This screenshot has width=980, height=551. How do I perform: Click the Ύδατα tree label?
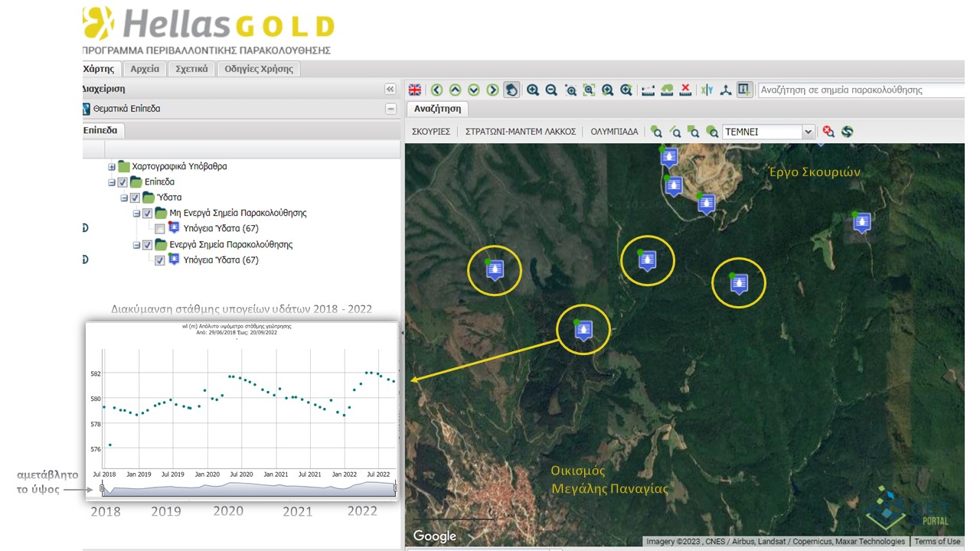pos(169,197)
